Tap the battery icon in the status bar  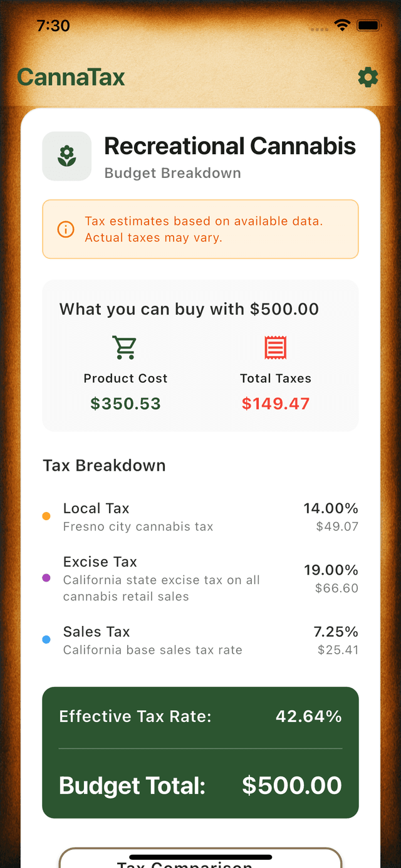point(368,25)
